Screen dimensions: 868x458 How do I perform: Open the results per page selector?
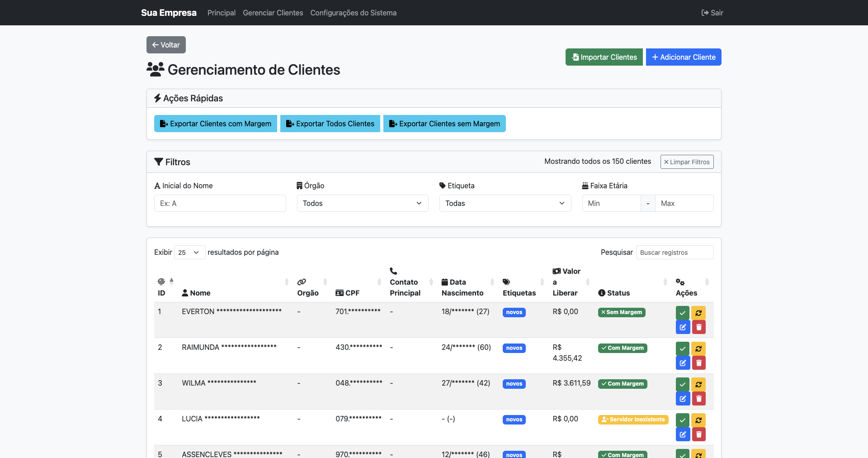coord(189,253)
